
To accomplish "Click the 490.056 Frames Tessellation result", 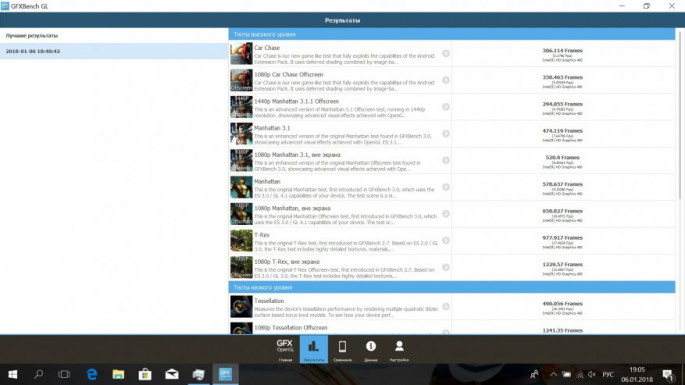I will click(562, 304).
